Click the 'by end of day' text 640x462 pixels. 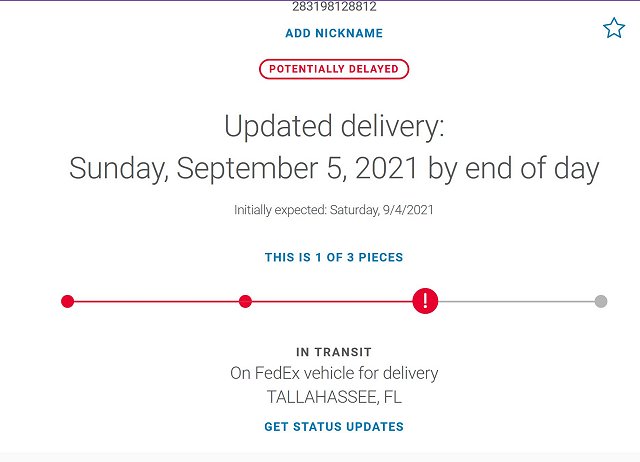click(513, 168)
